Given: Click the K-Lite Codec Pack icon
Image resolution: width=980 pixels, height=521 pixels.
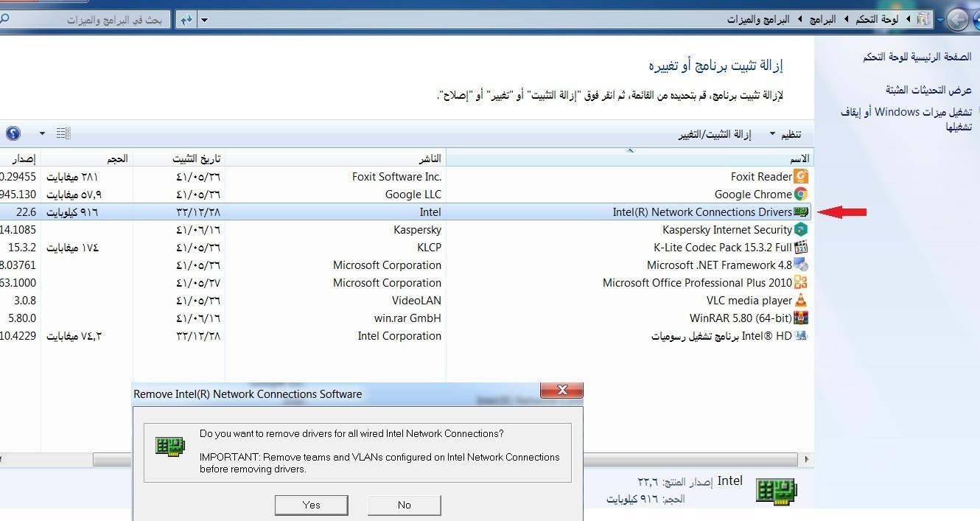Looking at the screenshot, I should pyautogui.click(x=801, y=248).
